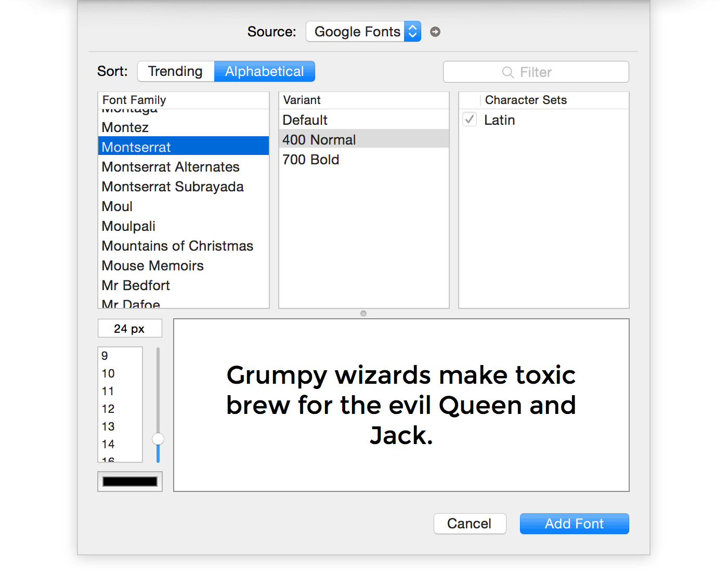Choose the Default variant
Screen dimensions: 728x572
(364, 120)
